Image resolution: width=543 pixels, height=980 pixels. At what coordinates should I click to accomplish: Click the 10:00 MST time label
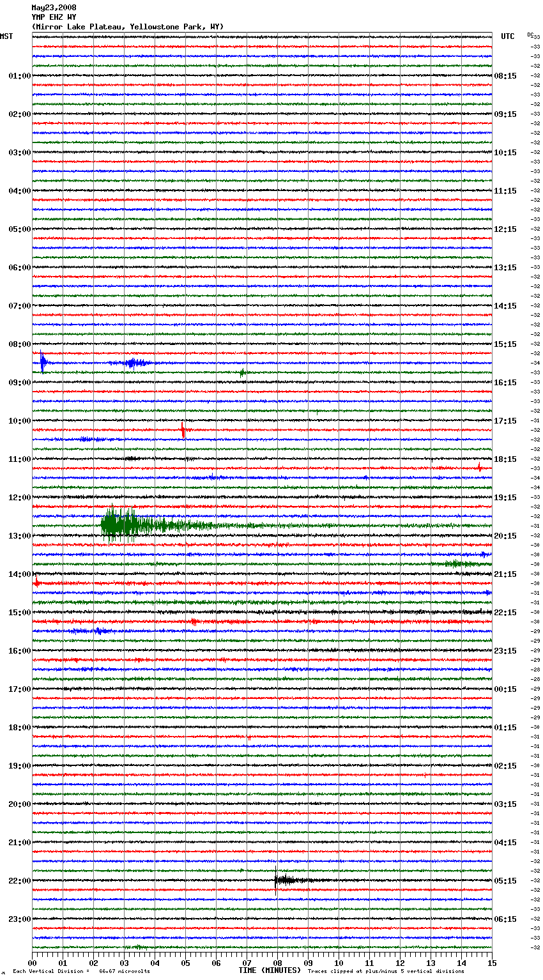point(19,421)
